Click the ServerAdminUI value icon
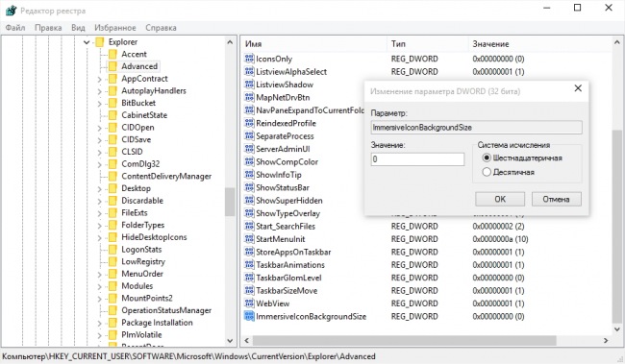625x364 pixels. 249,149
